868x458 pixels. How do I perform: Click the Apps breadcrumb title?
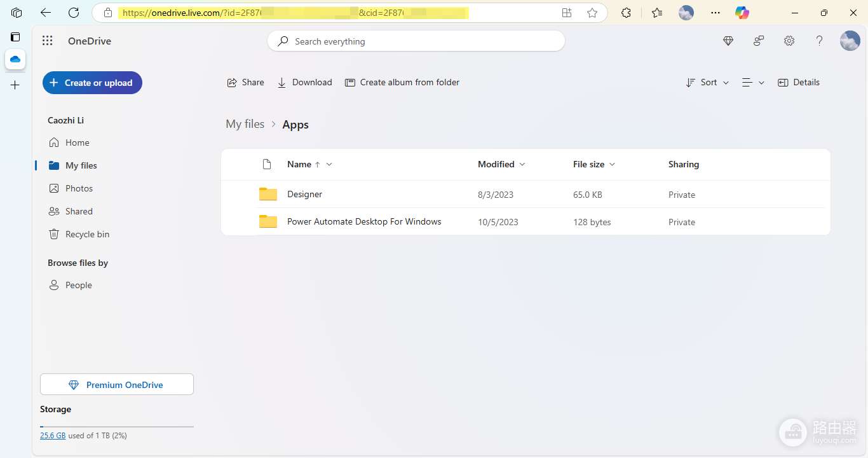[295, 125]
